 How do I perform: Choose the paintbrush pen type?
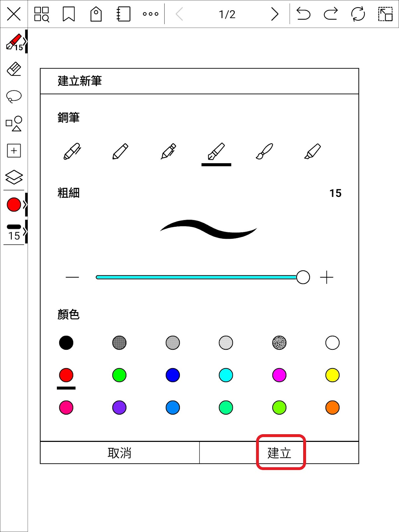(264, 151)
